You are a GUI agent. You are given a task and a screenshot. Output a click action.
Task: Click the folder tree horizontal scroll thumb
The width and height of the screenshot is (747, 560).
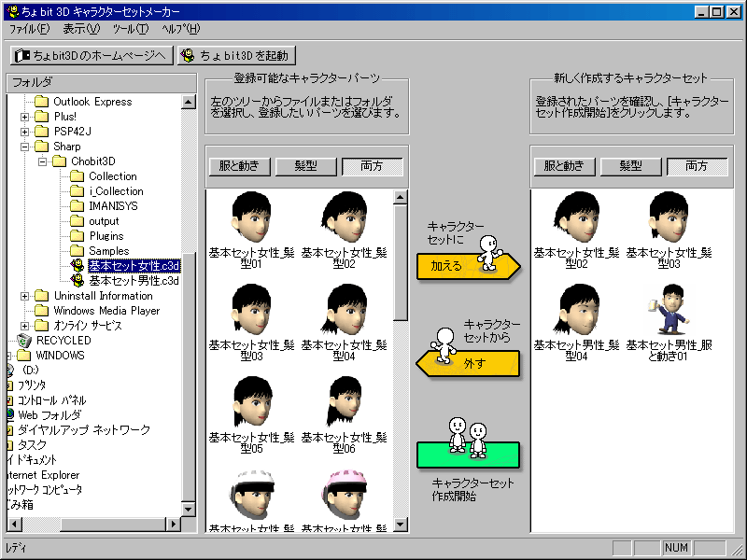113,525
